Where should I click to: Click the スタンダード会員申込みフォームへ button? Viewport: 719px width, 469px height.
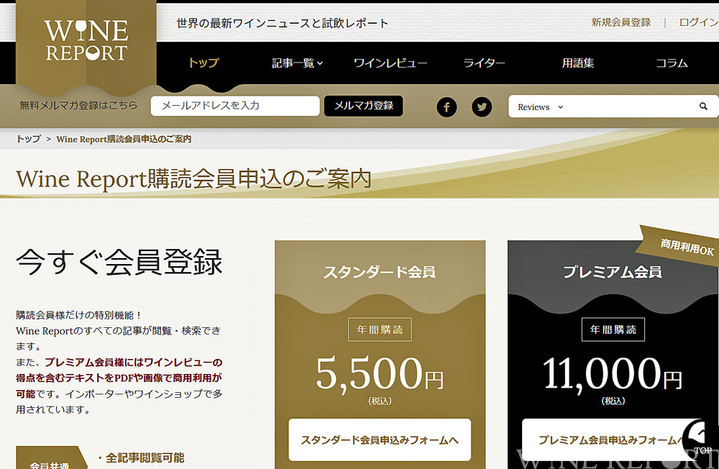pyautogui.click(x=379, y=439)
